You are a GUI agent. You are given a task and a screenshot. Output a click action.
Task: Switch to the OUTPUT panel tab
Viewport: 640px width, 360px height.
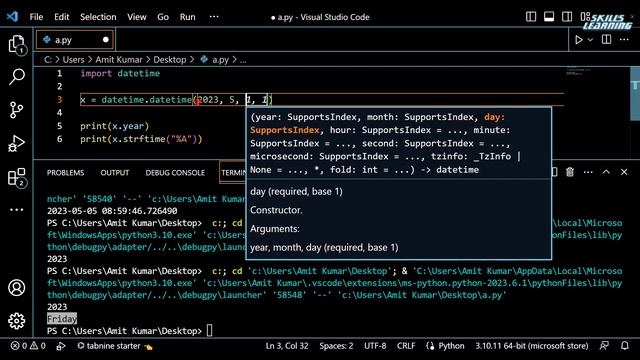click(x=115, y=173)
